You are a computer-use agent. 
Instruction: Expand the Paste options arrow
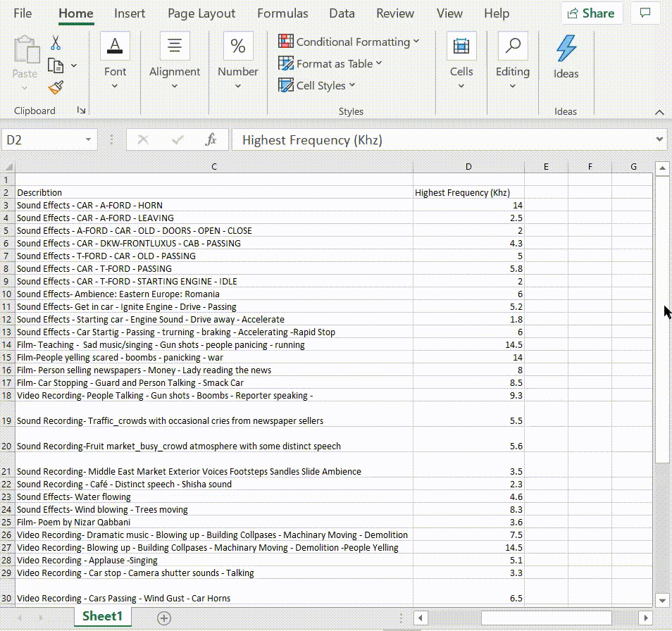25,88
